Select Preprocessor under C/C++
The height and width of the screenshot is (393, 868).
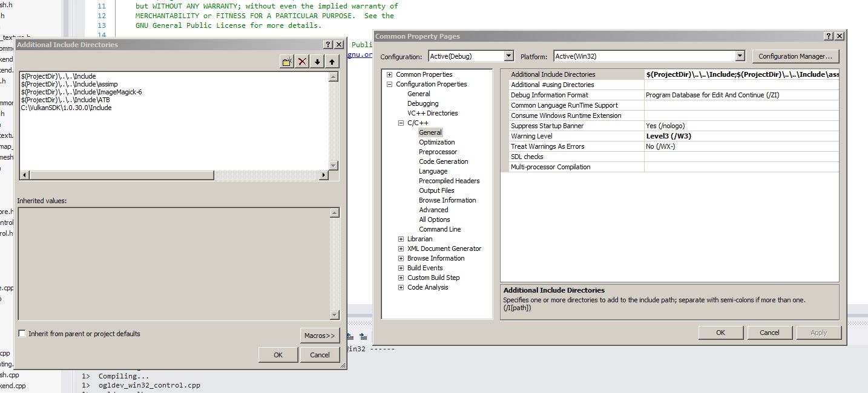438,152
